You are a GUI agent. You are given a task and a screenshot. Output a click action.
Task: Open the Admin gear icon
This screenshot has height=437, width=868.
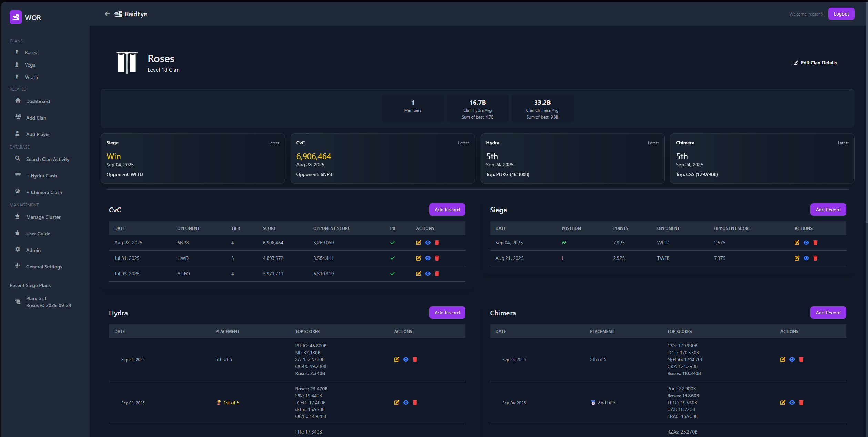[x=18, y=250]
